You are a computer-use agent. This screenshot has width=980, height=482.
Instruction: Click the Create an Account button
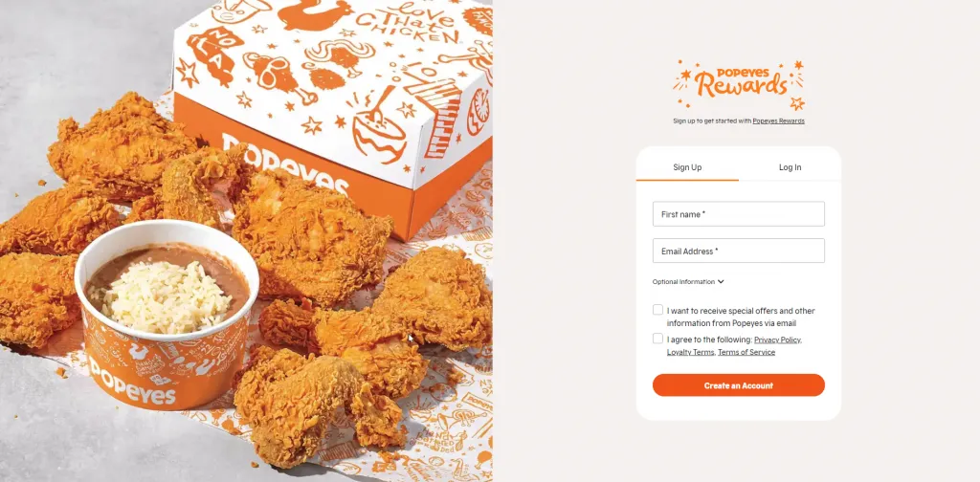point(739,385)
